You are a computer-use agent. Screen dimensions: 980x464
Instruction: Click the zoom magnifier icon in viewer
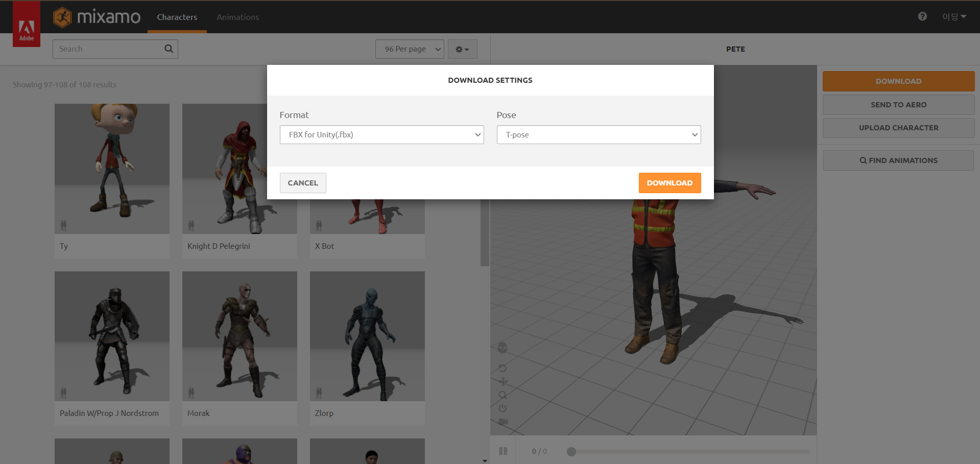click(503, 395)
